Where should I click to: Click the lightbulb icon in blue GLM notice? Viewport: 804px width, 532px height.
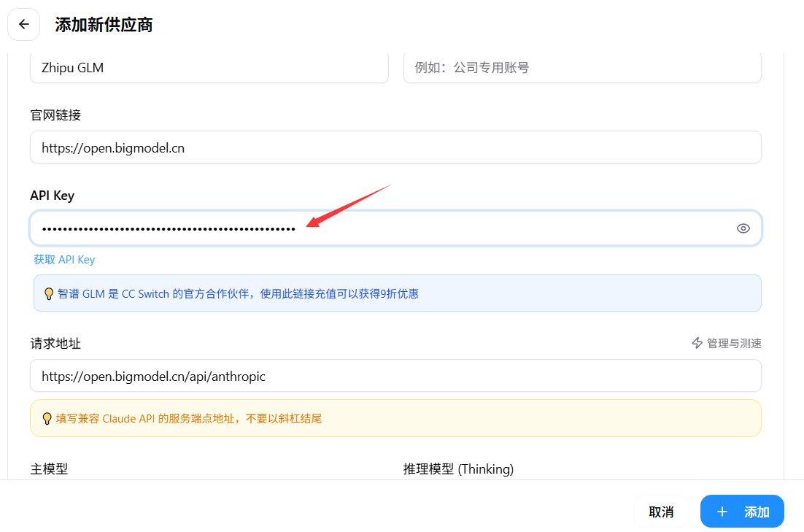49,294
